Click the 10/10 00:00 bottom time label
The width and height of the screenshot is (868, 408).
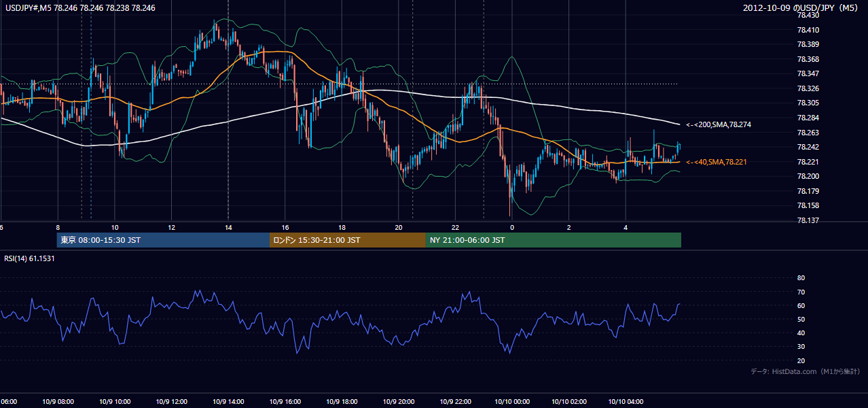click(511, 402)
